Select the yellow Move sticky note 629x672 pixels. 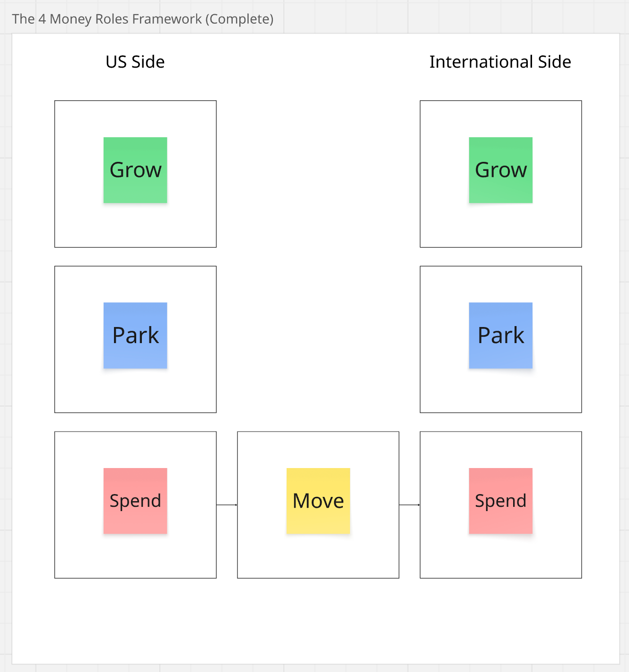point(318,501)
